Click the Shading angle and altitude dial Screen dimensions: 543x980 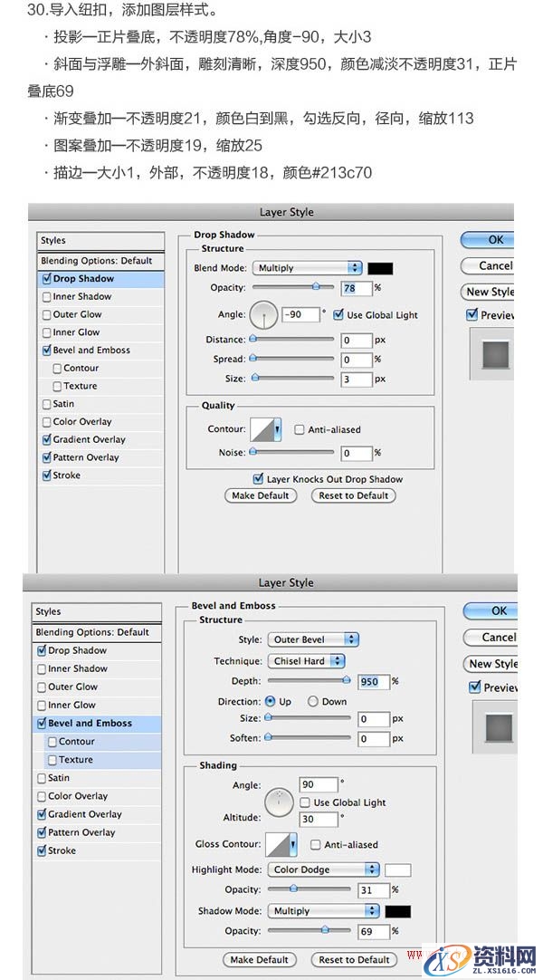[x=280, y=802]
